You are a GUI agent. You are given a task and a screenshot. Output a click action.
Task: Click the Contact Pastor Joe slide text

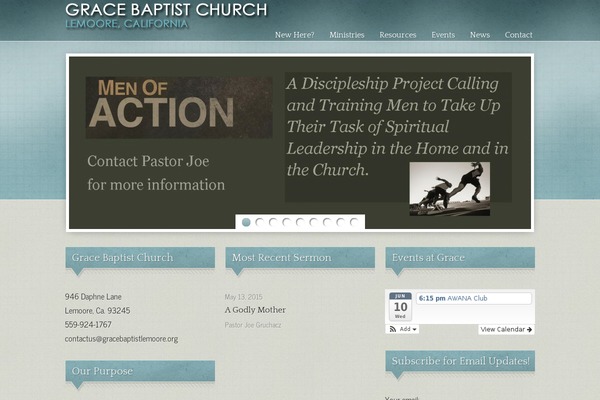click(x=148, y=161)
